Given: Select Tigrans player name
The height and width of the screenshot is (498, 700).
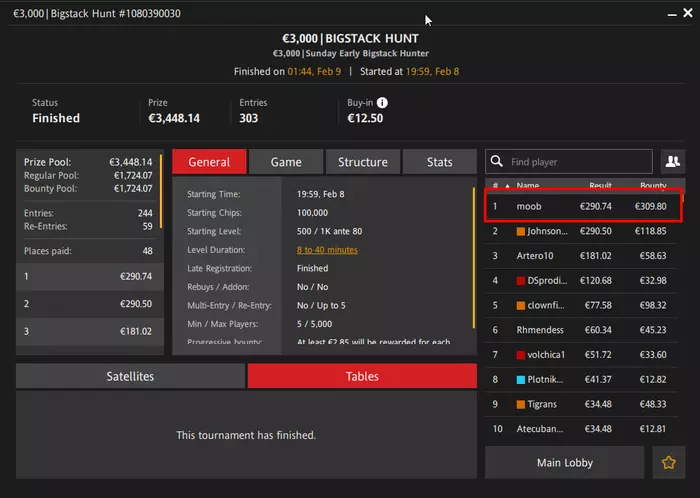Looking at the screenshot, I should pos(542,404).
